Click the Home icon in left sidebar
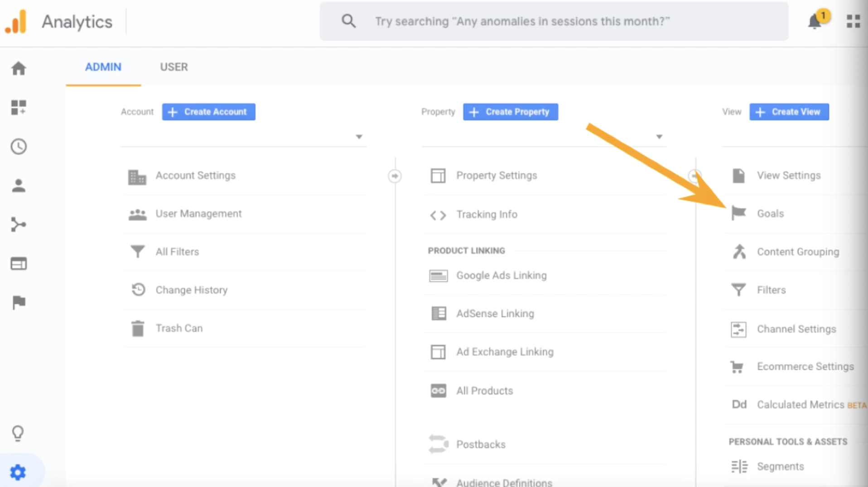The height and width of the screenshot is (487, 868). pyautogui.click(x=19, y=68)
